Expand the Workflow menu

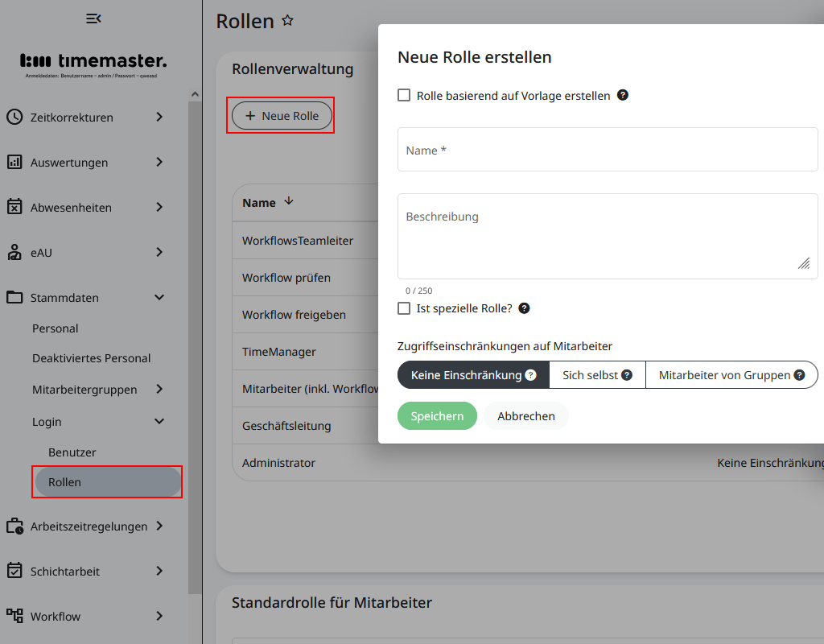160,616
